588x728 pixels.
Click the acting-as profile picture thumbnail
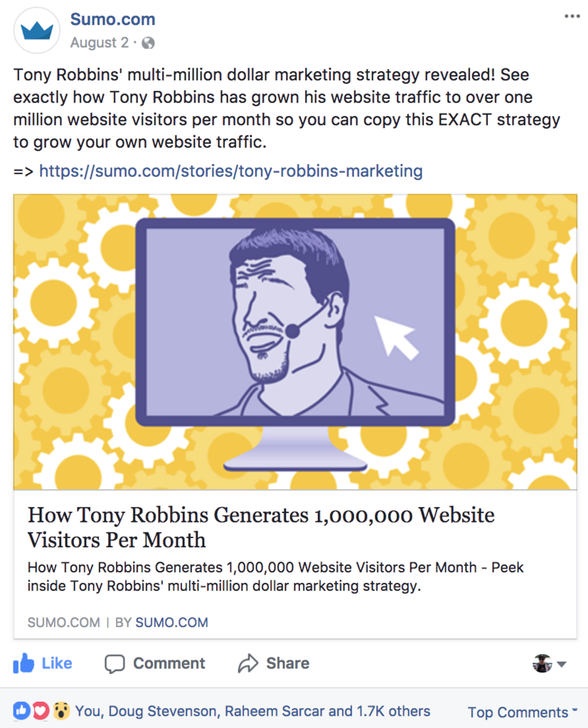point(542,663)
